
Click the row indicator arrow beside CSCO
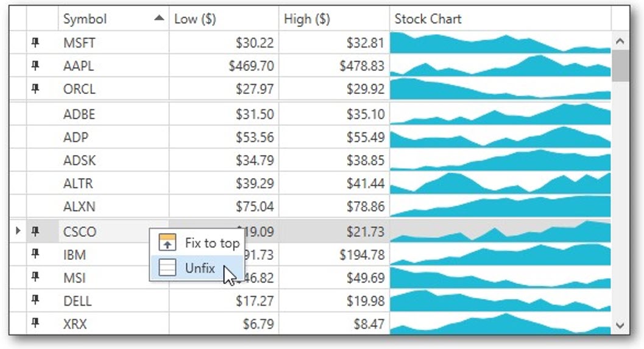click(18, 231)
